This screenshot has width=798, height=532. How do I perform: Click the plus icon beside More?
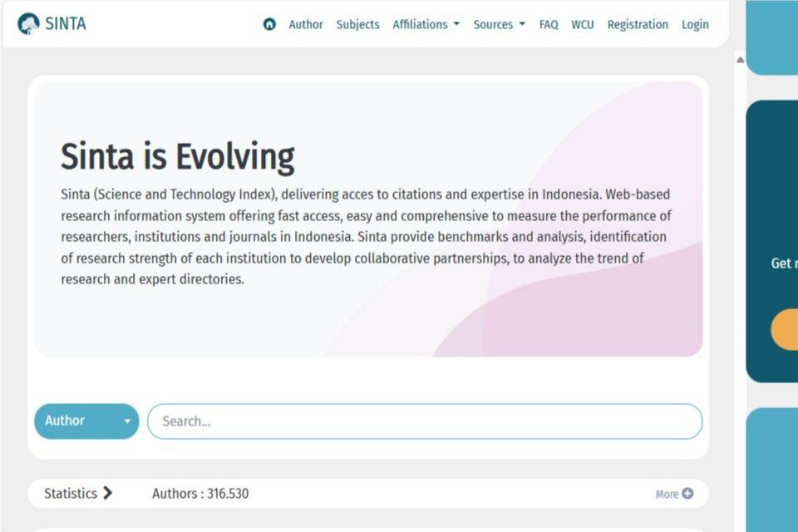(x=687, y=493)
